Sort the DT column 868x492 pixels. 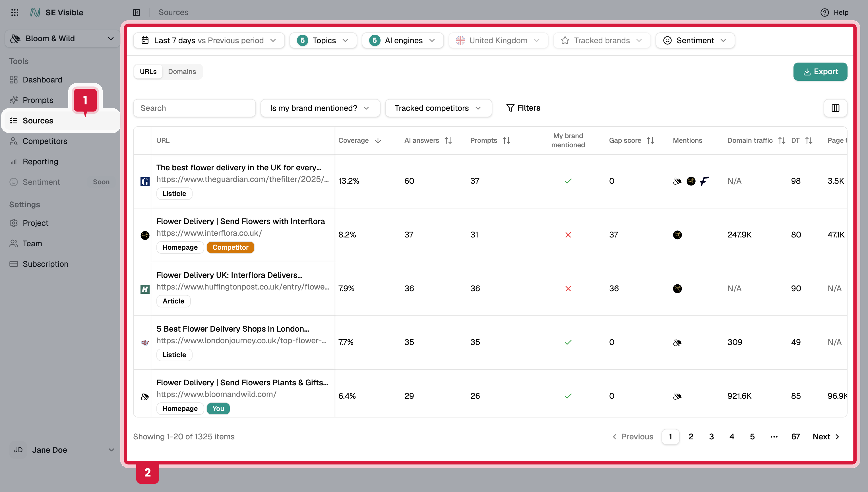809,140
